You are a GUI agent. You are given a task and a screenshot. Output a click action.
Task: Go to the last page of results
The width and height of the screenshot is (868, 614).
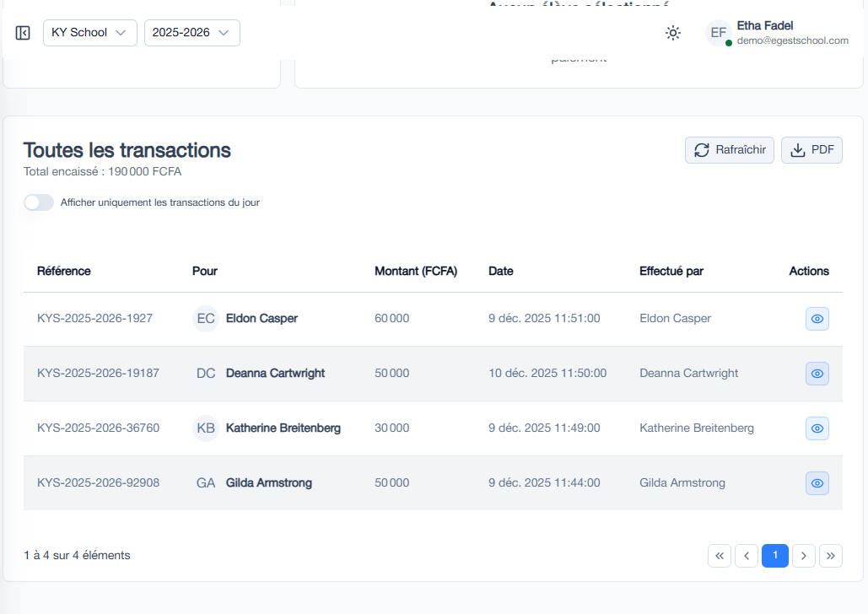point(831,555)
